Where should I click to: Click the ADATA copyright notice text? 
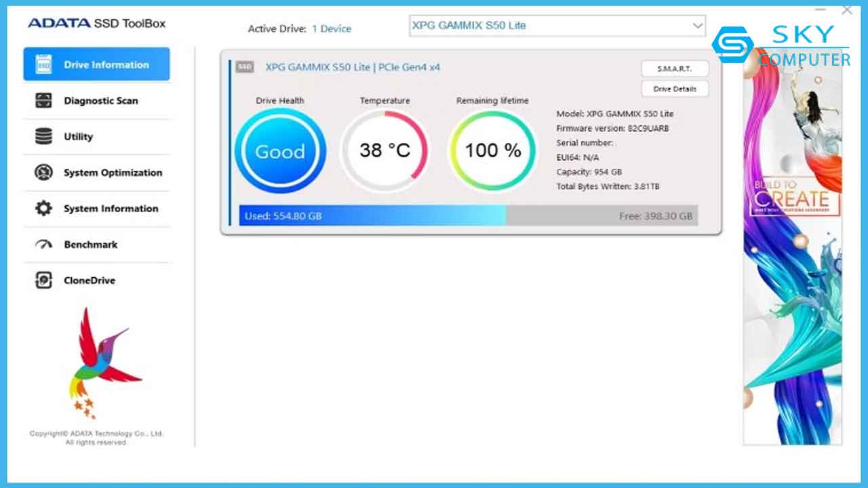click(96, 438)
